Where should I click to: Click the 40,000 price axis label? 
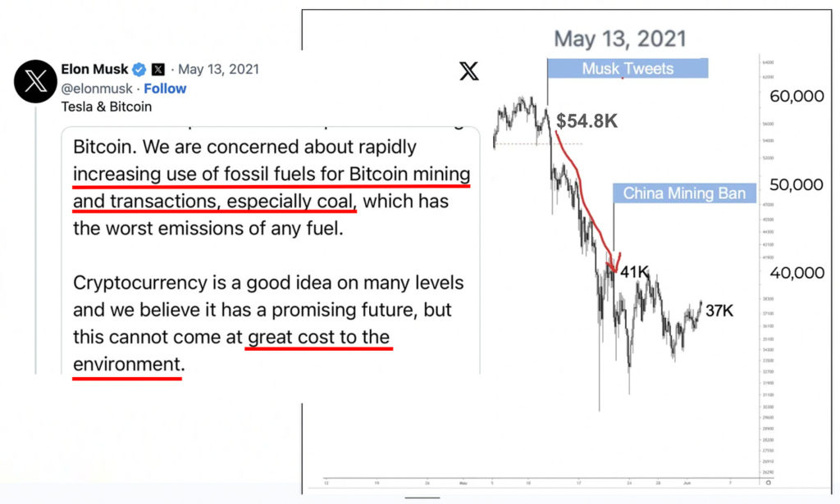(797, 273)
